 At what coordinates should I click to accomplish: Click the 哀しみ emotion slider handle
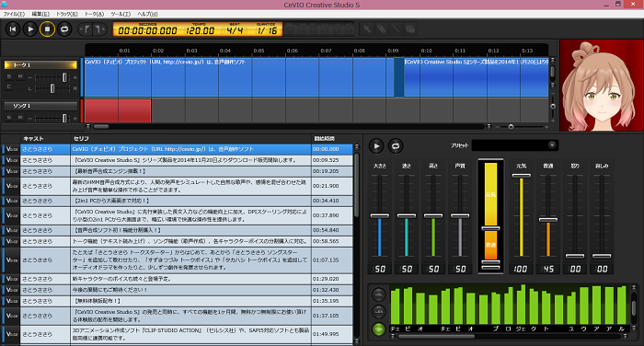[602, 256]
